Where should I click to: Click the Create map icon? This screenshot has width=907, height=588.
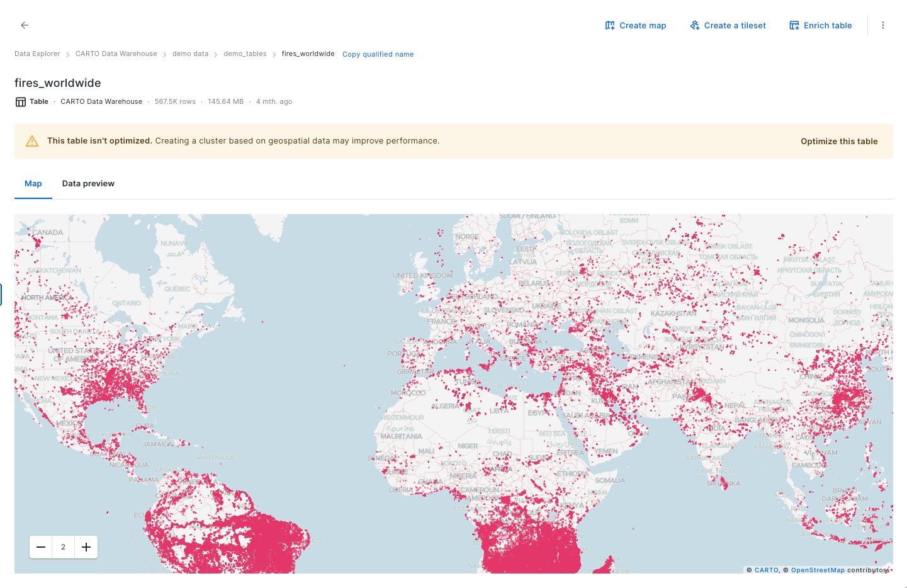click(610, 25)
